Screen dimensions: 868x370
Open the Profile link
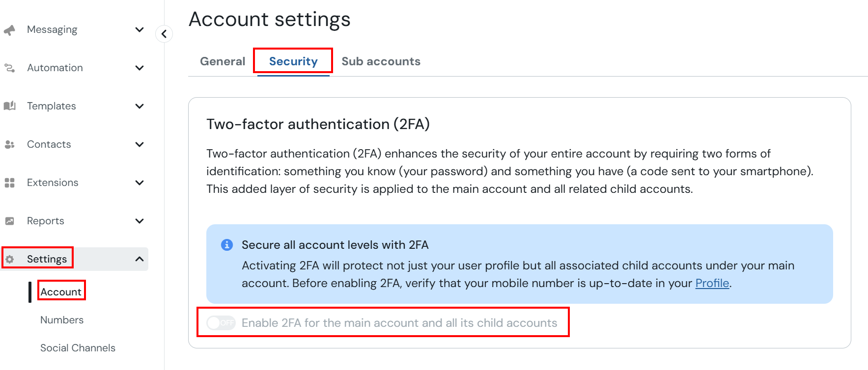pos(712,283)
